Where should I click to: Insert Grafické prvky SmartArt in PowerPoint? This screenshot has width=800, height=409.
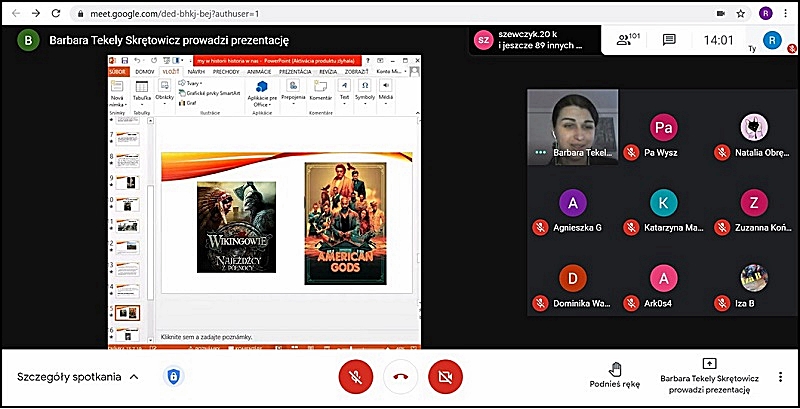coord(209,93)
